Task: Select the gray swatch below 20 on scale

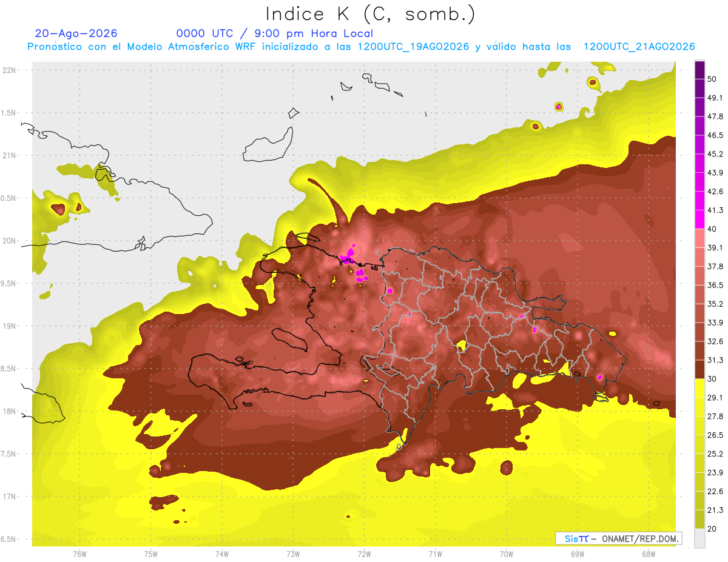Action: click(x=699, y=538)
